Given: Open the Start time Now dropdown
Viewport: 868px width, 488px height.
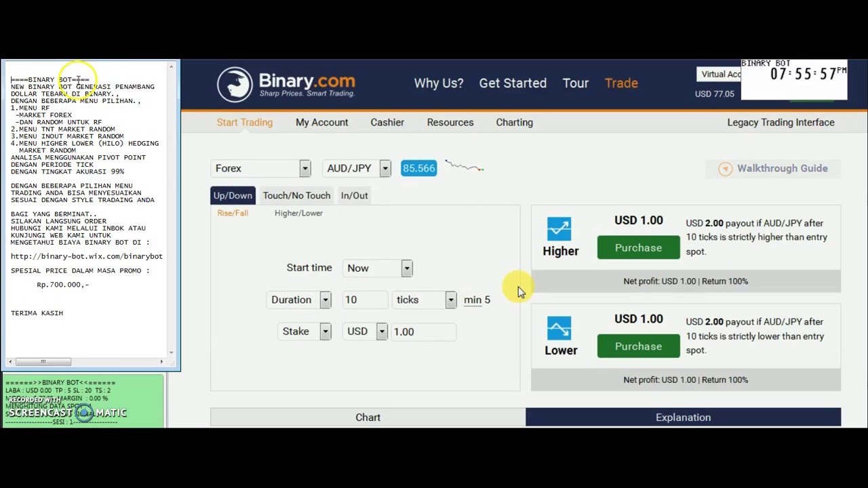Looking at the screenshot, I should tap(377, 268).
